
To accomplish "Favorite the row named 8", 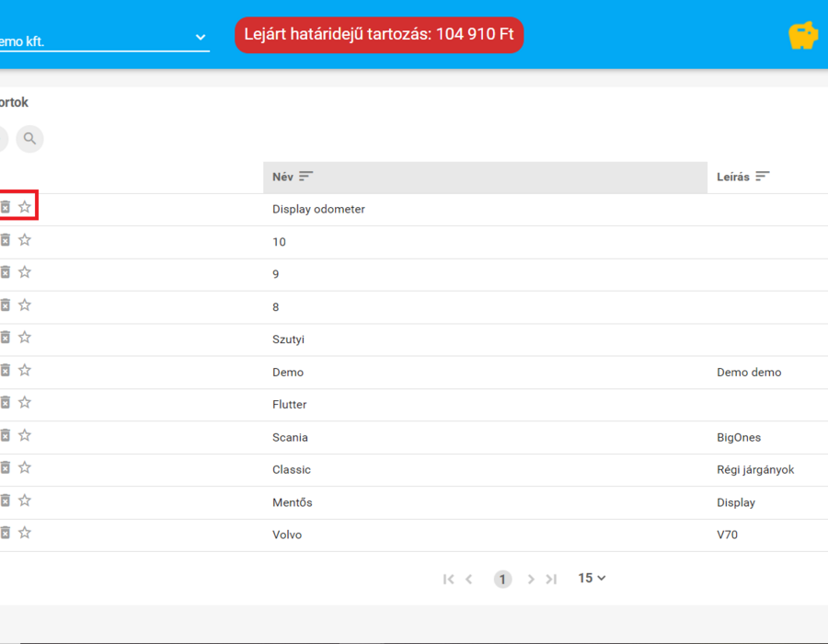I will [x=25, y=305].
